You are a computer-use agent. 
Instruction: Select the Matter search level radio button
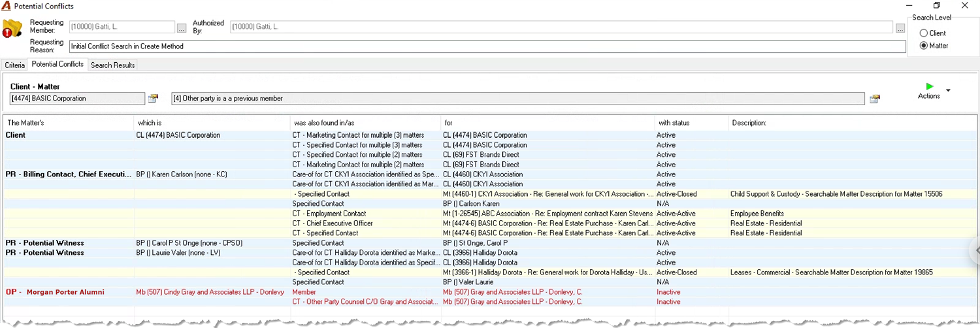[923, 46]
